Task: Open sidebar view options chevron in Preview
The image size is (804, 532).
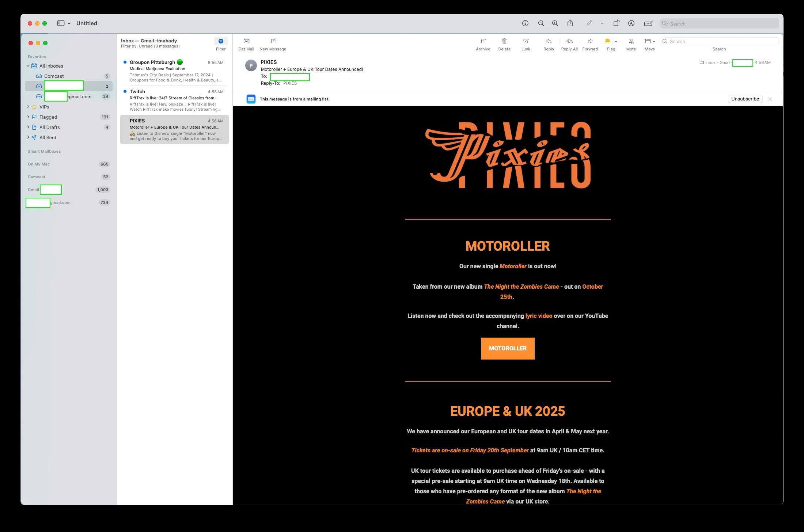Action: point(69,23)
